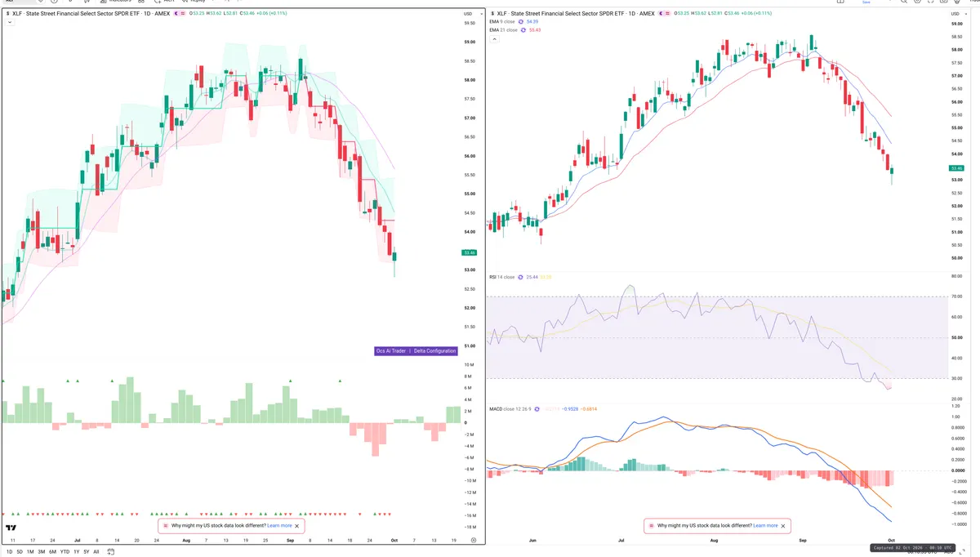This screenshot has height=557, width=980.
Task: Select the MACD close 12 26 9 legend
Action: pos(510,409)
